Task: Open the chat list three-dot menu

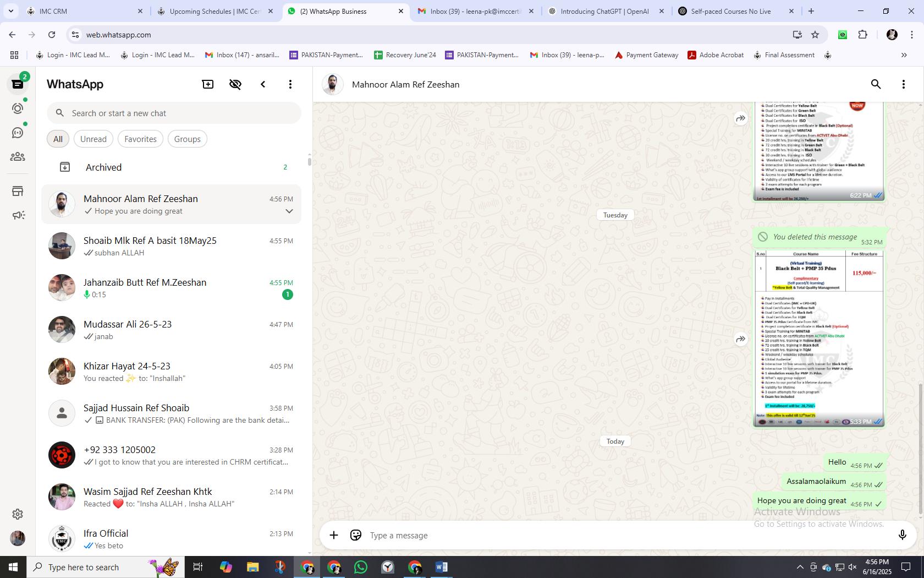Action: coord(290,84)
